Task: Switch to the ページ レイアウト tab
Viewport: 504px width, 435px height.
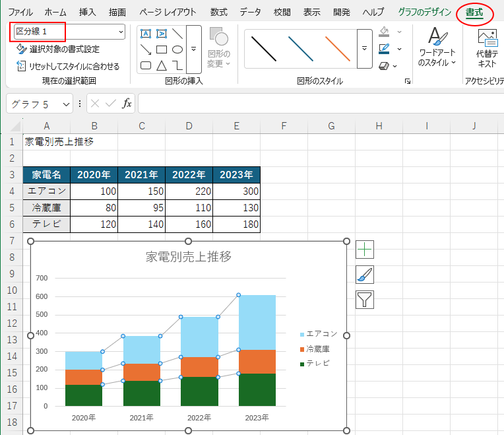Action: (x=168, y=13)
